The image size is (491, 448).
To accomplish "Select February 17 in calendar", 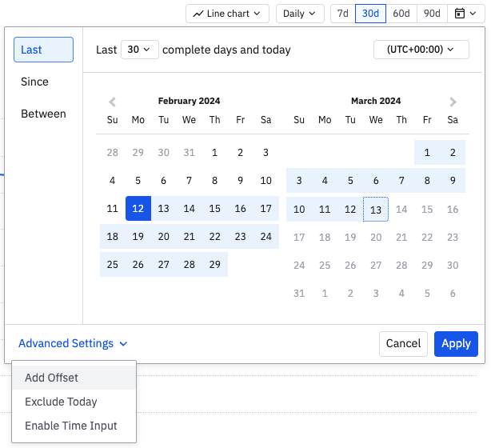I will pos(265,208).
